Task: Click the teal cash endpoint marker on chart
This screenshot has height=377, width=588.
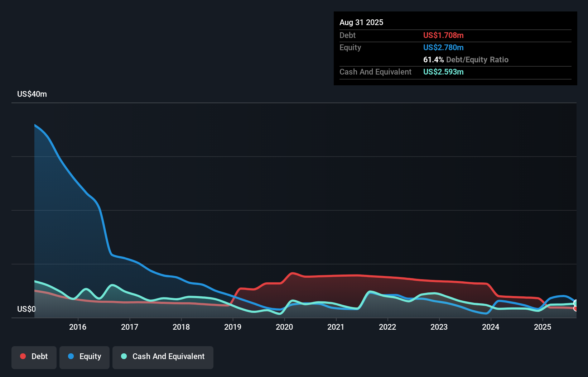Action: (x=575, y=303)
